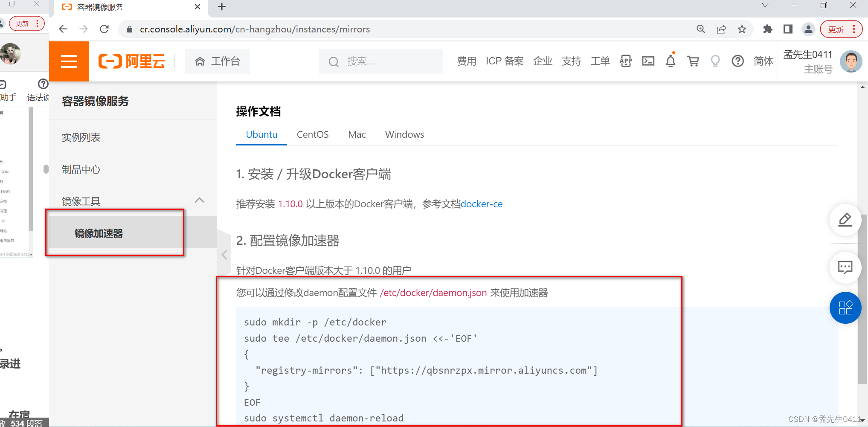This screenshot has height=427, width=868.
Task: Switch to the Mac tab
Action: coord(357,134)
